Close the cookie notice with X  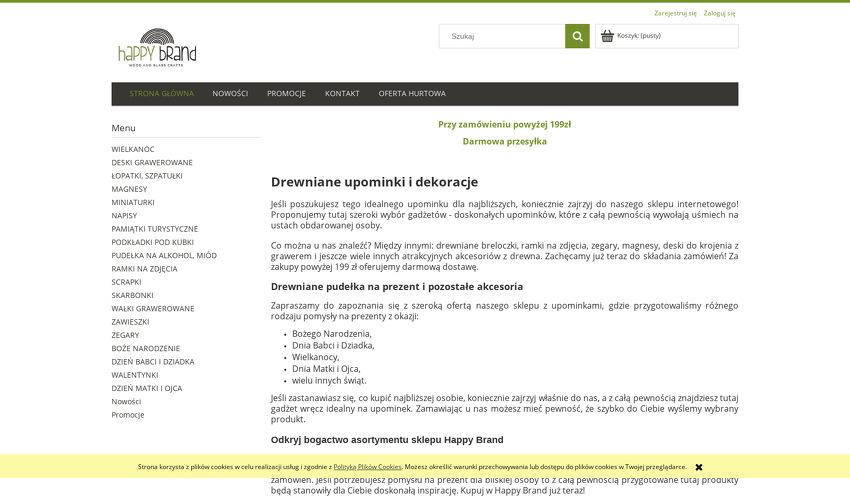tap(699, 467)
